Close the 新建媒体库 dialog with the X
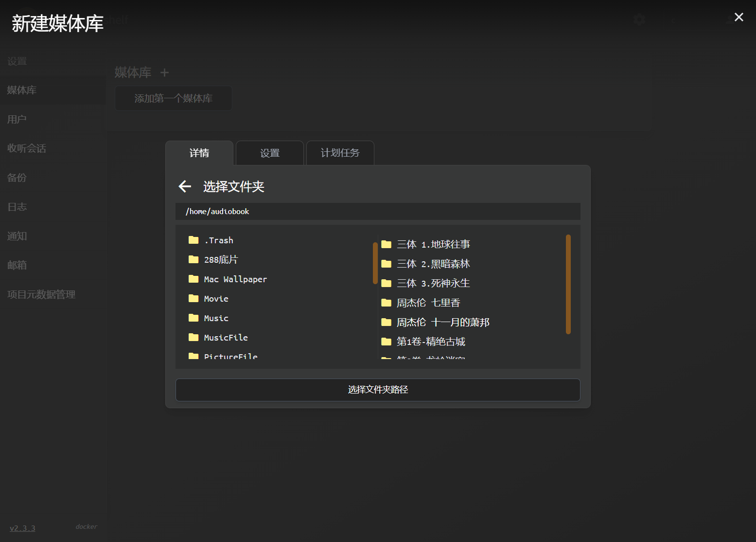 coord(738,17)
